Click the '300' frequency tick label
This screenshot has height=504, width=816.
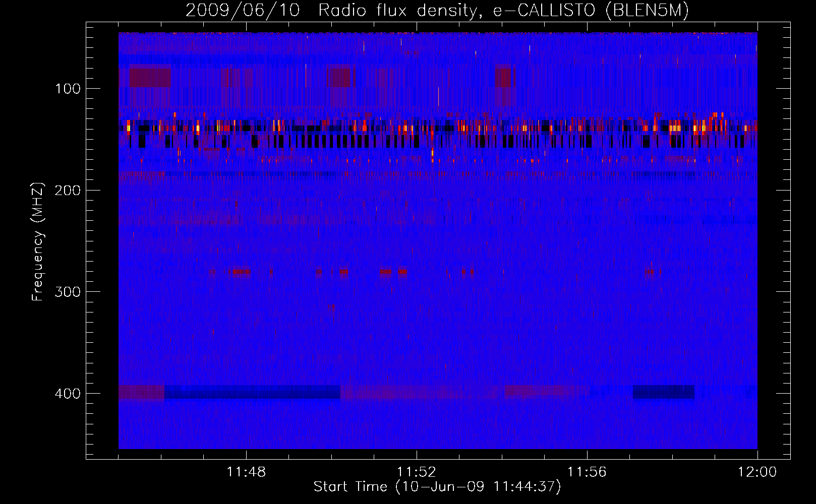point(68,292)
